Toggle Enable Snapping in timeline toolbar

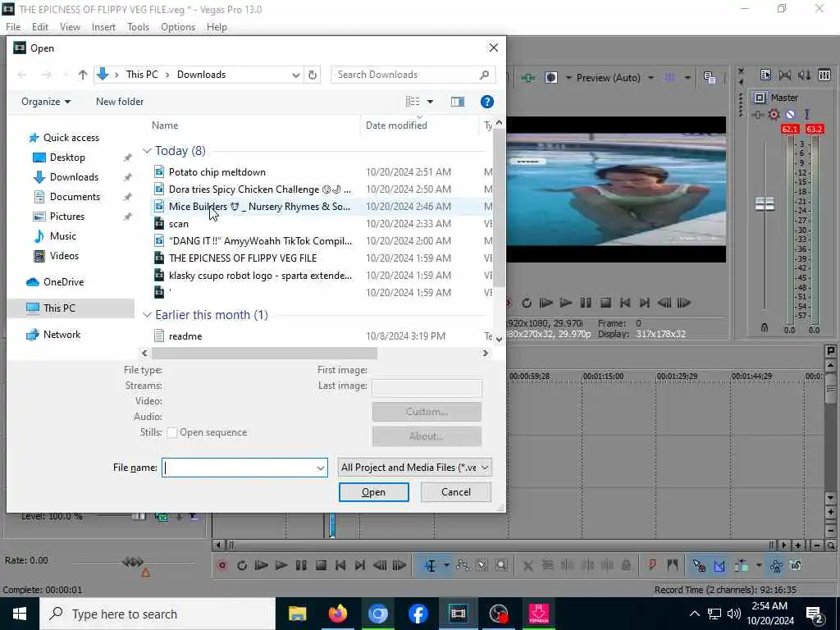(x=699, y=566)
